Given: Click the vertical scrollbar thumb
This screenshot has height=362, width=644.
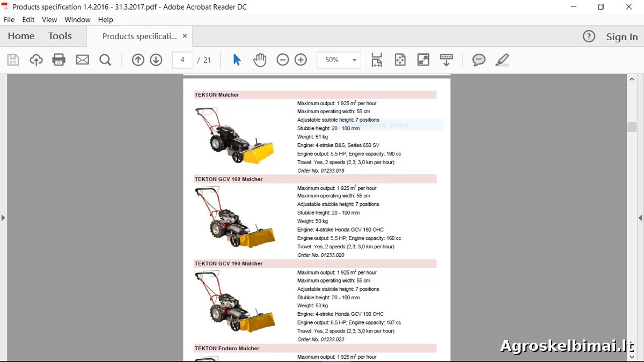Looking at the screenshot, I should point(632,127).
